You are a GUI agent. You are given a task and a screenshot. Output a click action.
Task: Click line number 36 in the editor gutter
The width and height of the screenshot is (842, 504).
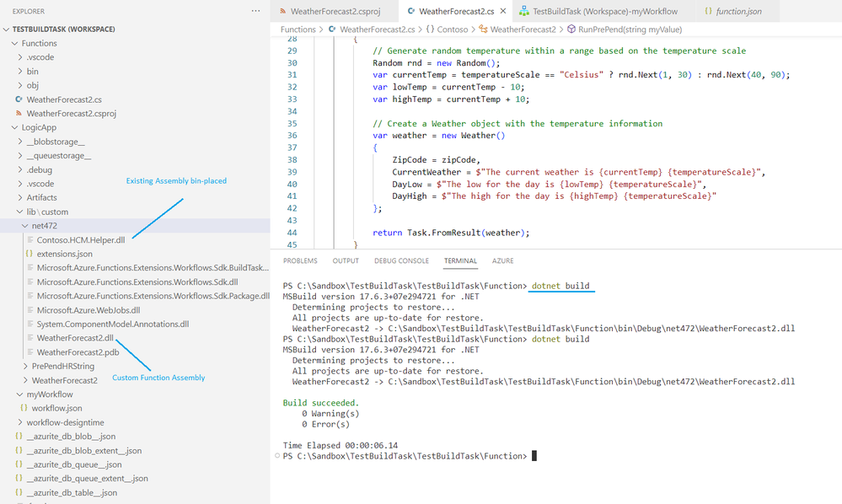point(292,135)
